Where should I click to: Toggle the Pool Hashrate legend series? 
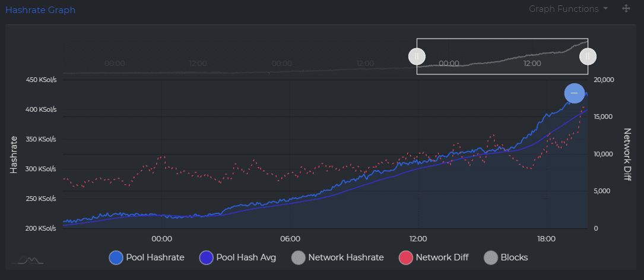(147, 258)
